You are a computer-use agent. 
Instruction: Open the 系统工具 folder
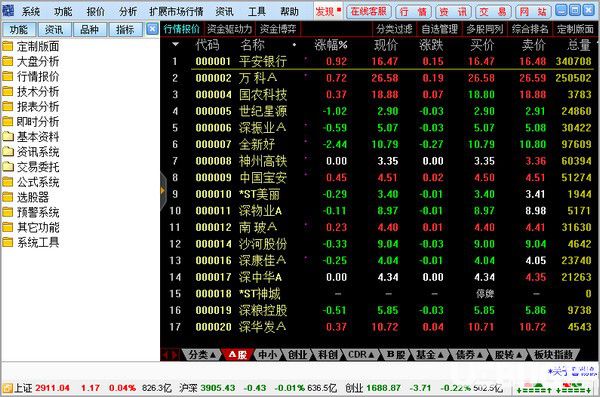(31, 242)
